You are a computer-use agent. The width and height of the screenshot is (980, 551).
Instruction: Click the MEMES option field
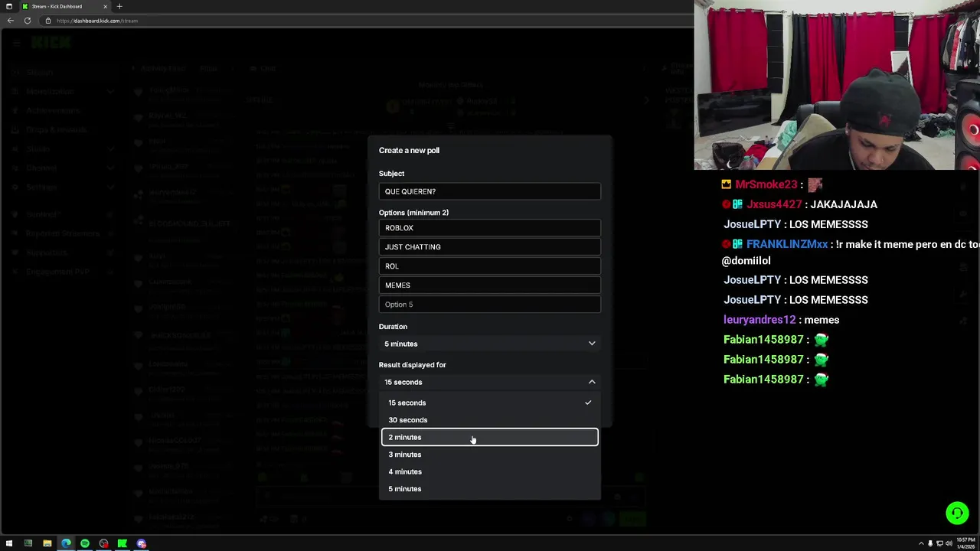coord(490,285)
